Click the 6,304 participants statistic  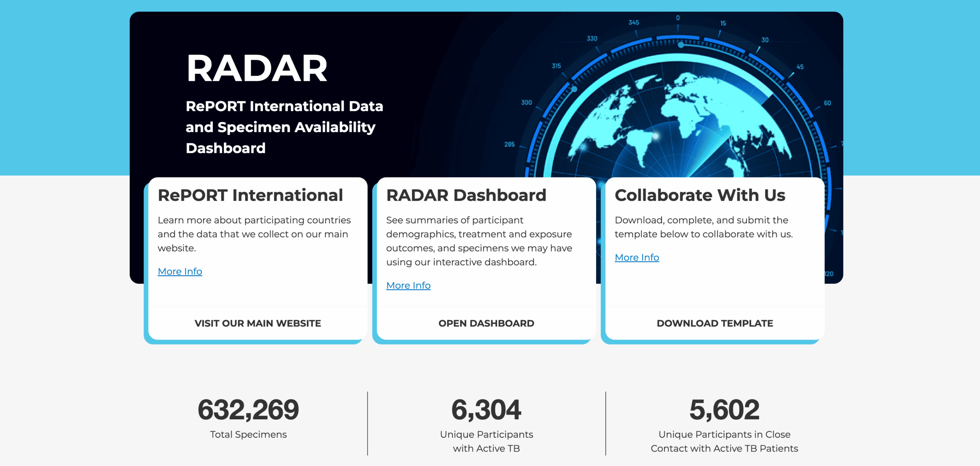(486, 410)
